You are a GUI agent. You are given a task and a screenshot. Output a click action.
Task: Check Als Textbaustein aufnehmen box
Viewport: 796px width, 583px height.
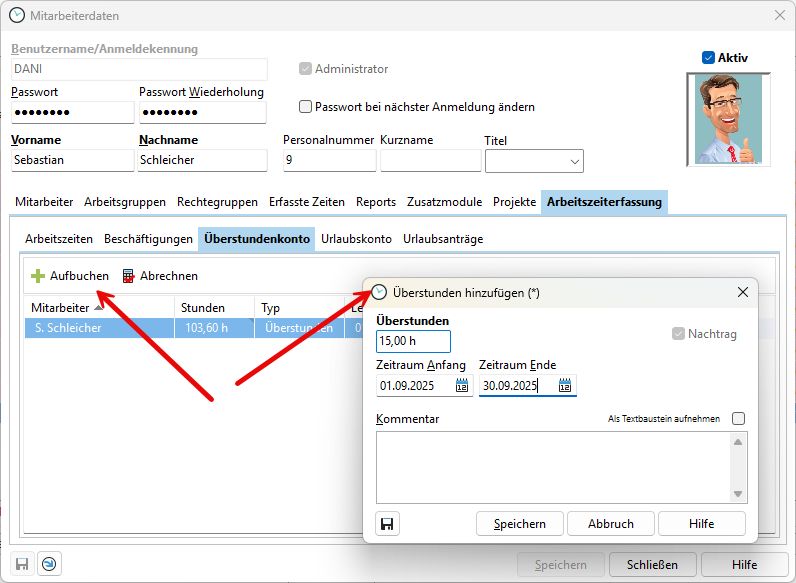tap(738, 419)
